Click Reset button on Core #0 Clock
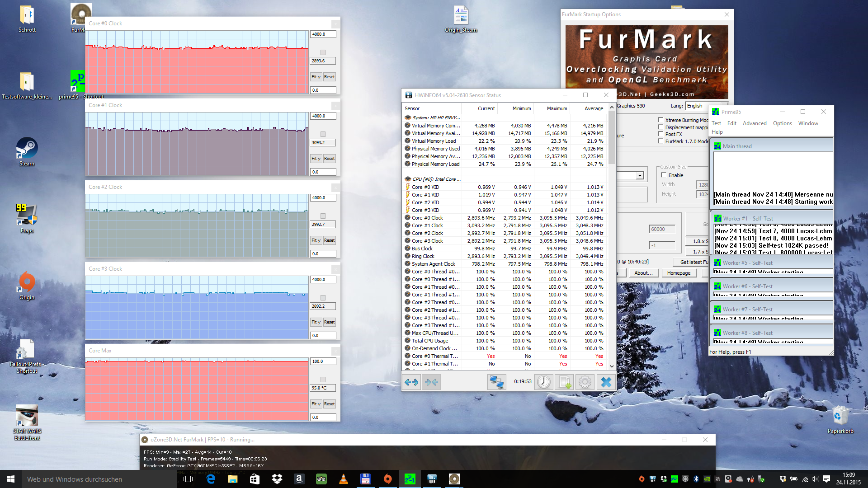 [329, 77]
